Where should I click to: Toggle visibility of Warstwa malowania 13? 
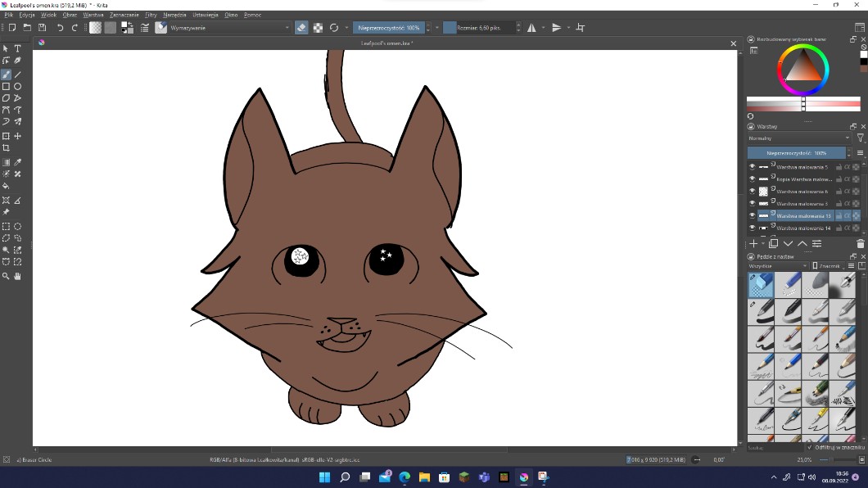[753, 215]
